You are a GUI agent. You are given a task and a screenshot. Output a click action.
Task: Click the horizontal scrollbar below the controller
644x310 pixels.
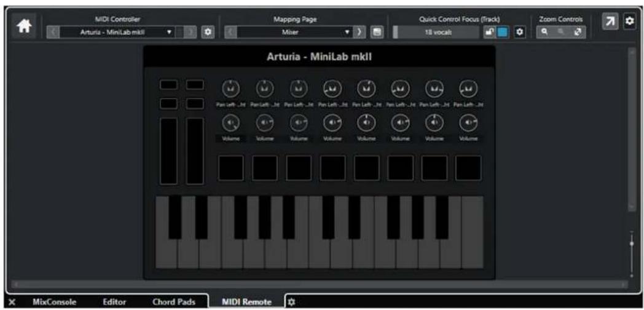[320, 284]
